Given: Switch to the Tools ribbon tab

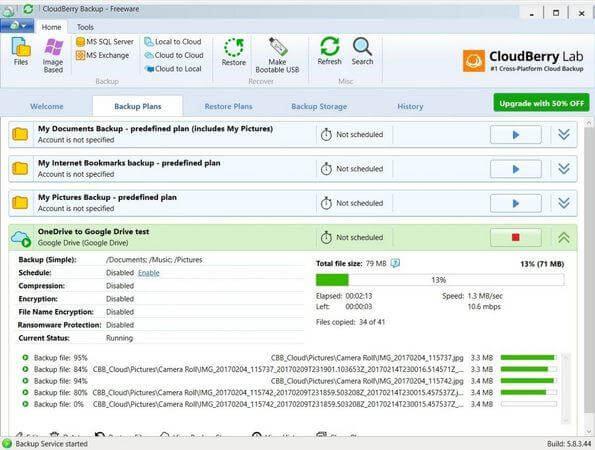Looking at the screenshot, I should tap(85, 27).
